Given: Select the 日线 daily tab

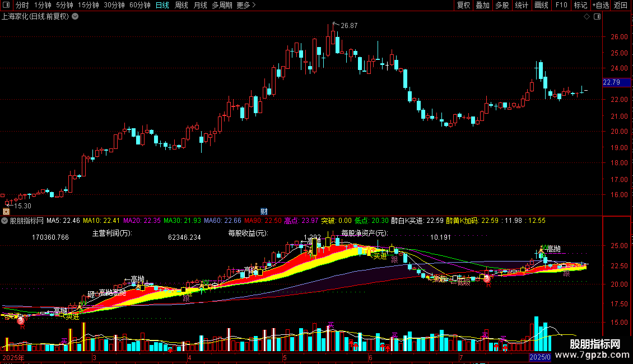Looking at the screenshot, I should pyautogui.click(x=162, y=5).
